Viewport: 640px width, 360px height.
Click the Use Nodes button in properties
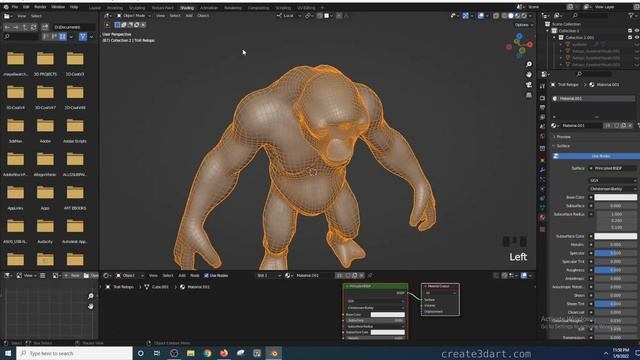596,156
